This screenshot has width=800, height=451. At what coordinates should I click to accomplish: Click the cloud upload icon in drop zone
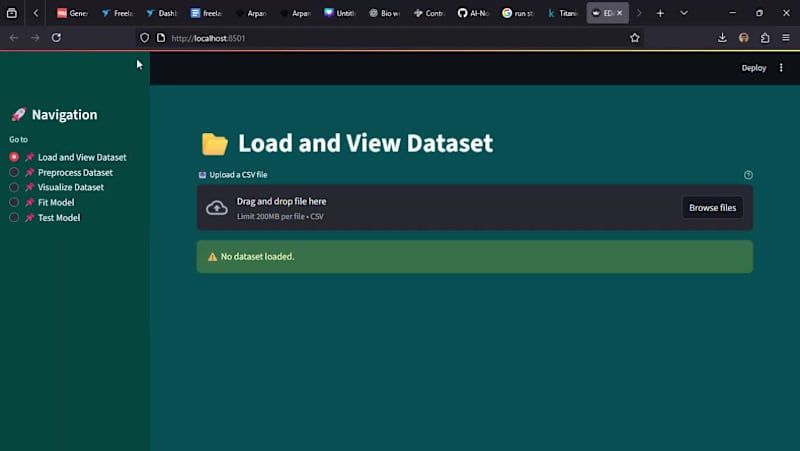[x=217, y=208]
